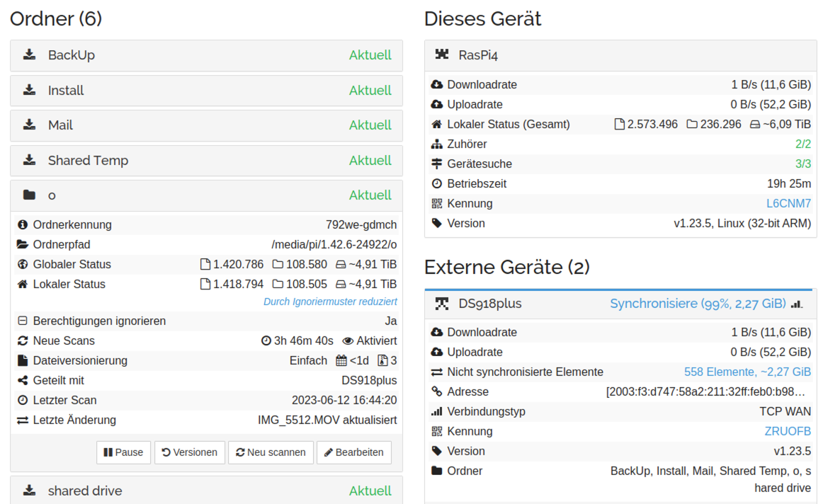Click the Dateiversionierung file icon

point(23,360)
